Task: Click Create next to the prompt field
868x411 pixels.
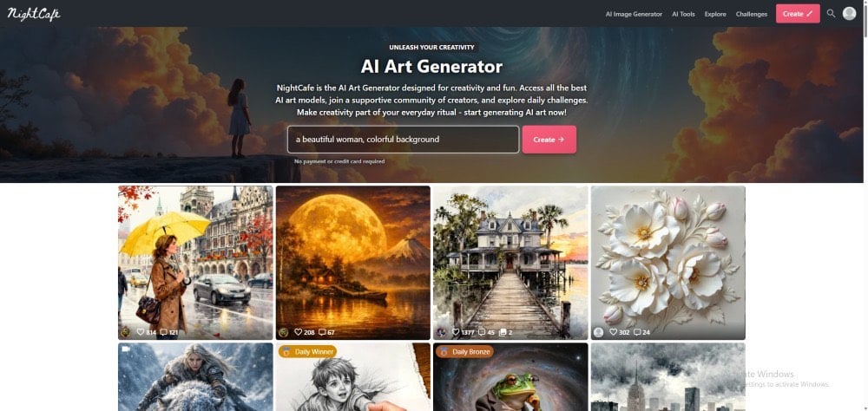Action: [x=549, y=140]
